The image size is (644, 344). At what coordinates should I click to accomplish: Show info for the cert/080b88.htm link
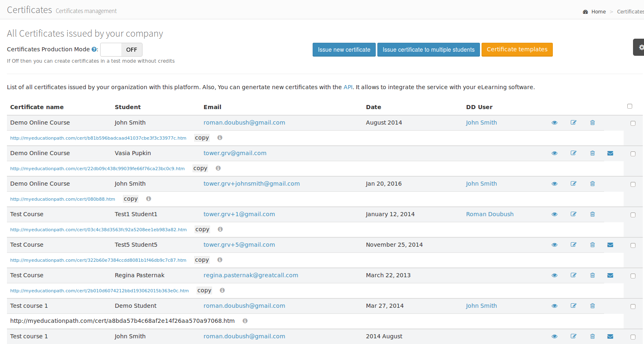coord(149,199)
